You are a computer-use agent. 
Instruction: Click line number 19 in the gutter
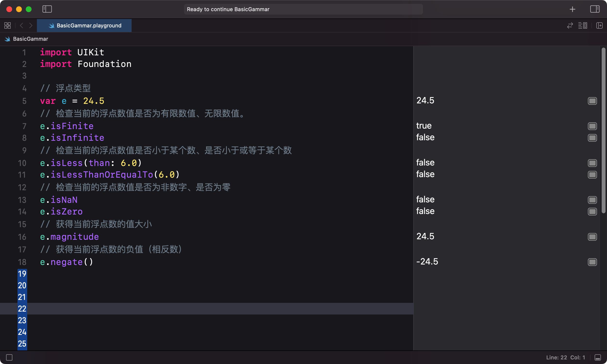[x=22, y=274]
